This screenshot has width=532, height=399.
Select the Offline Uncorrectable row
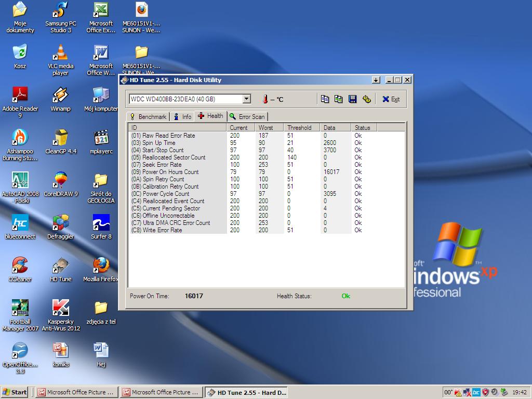(x=267, y=216)
